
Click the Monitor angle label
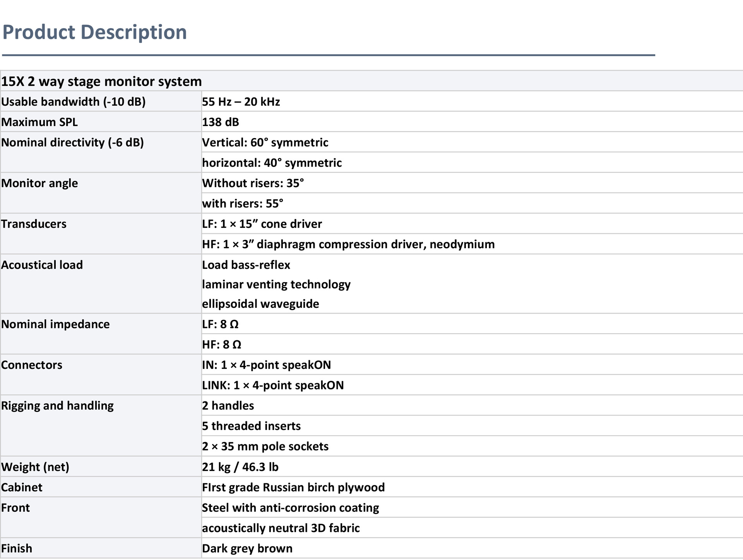(39, 183)
